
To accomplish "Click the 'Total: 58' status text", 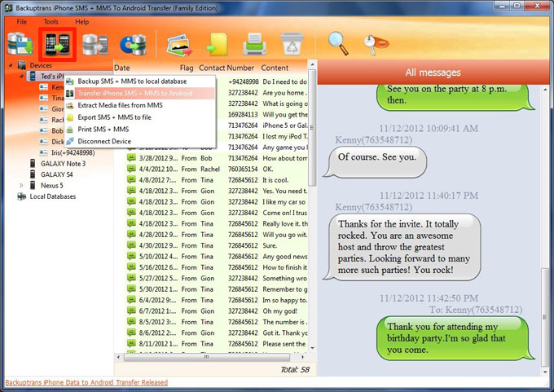I will pos(295,370).
